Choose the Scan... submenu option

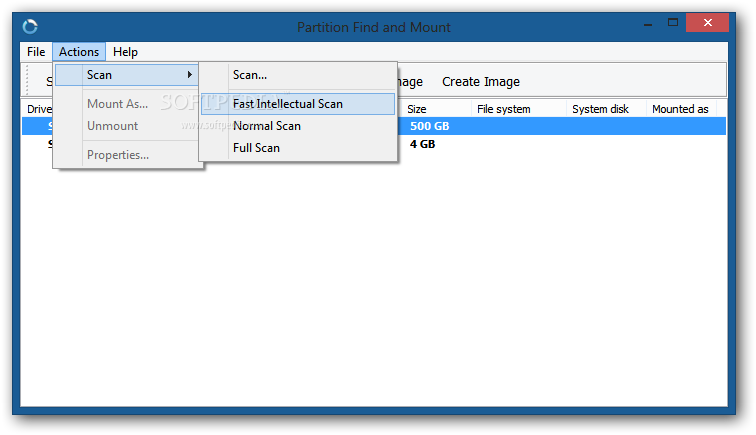pyautogui.click(x=298, y=75)
